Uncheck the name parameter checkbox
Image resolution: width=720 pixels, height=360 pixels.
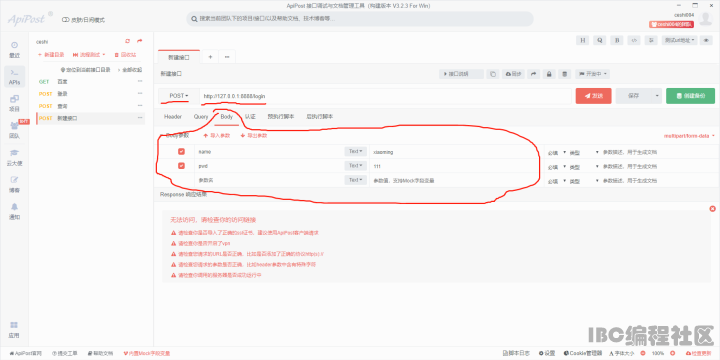point(181,152)
